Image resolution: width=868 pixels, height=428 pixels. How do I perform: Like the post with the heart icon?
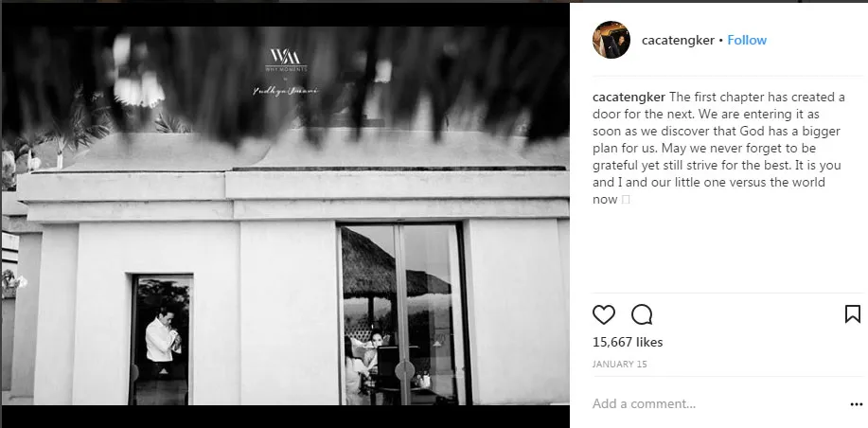(x=603, y=314)
